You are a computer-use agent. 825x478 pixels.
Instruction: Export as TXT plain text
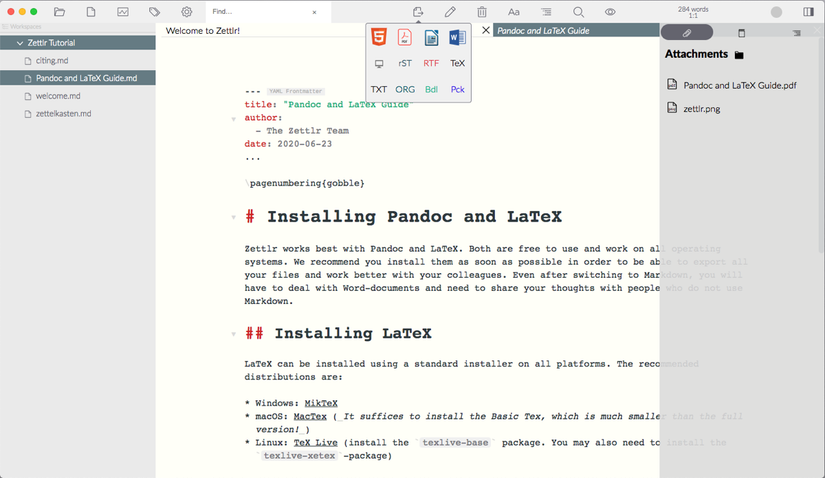(x=379, y=89)
